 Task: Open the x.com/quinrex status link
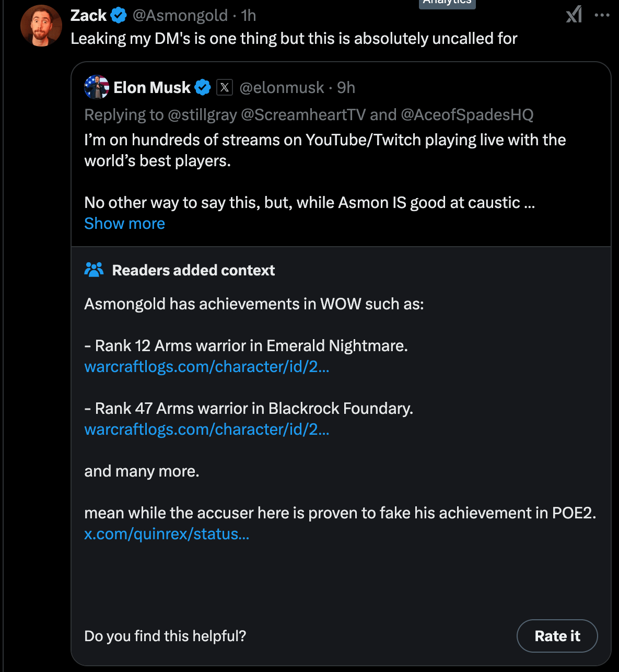pyautogui.click(x=167, y=534)
